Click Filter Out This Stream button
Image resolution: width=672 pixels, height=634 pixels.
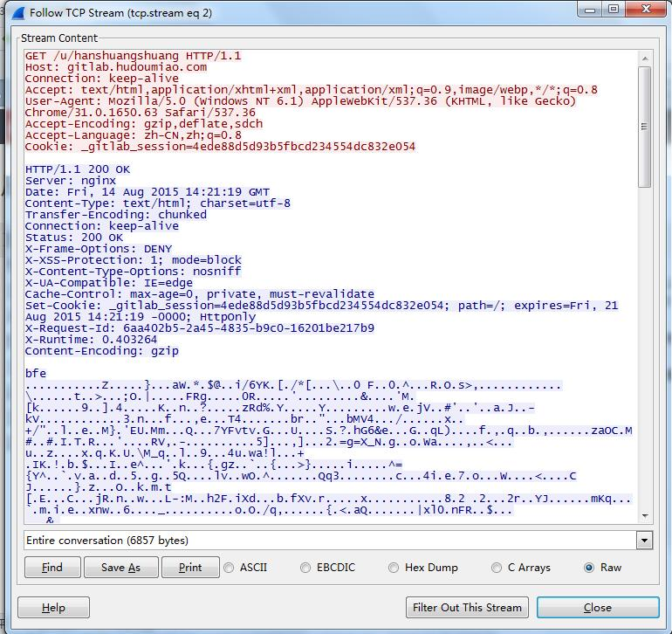point(467,608)
